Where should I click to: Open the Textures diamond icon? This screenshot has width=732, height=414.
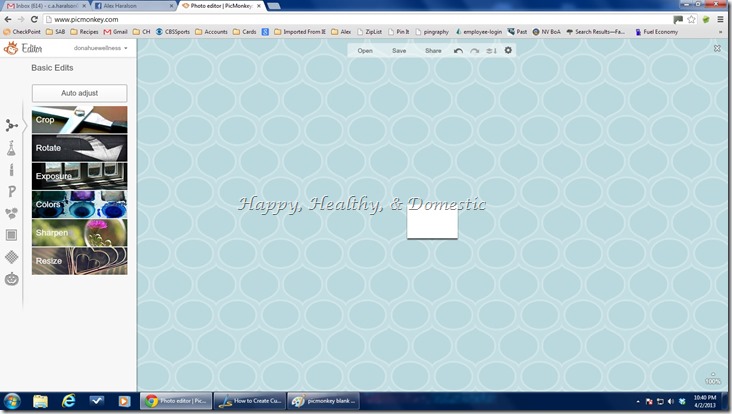coord(11,257)
